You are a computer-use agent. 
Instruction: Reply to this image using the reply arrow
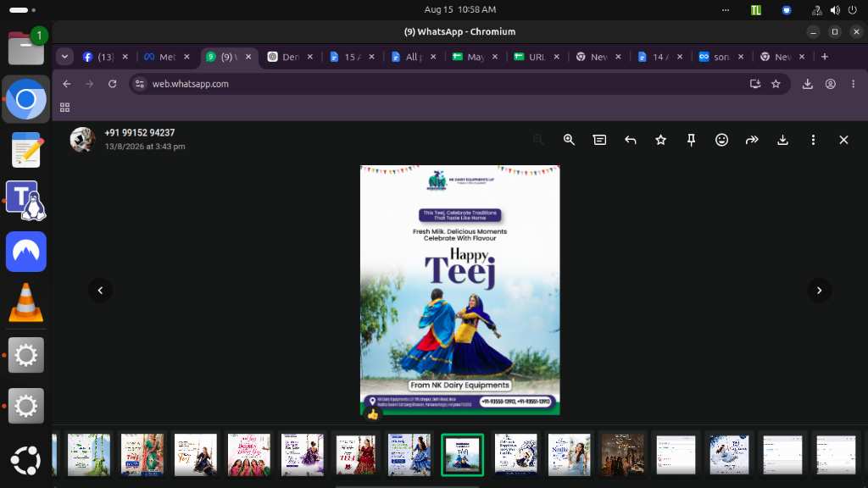click(x=630, y=140)
